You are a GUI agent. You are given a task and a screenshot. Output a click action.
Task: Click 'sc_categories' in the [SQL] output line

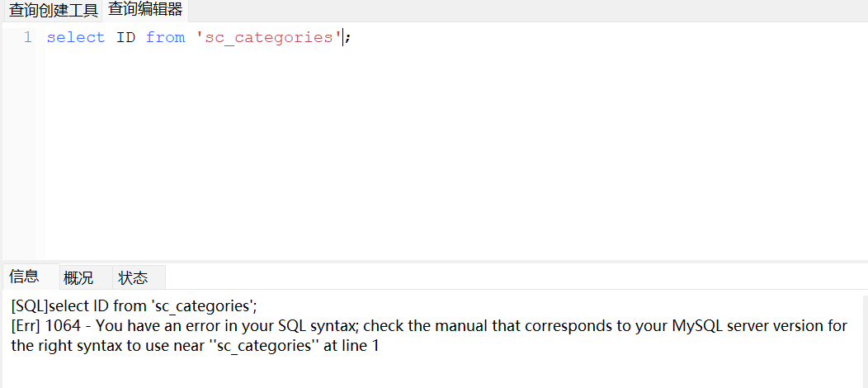pos(200,305)
